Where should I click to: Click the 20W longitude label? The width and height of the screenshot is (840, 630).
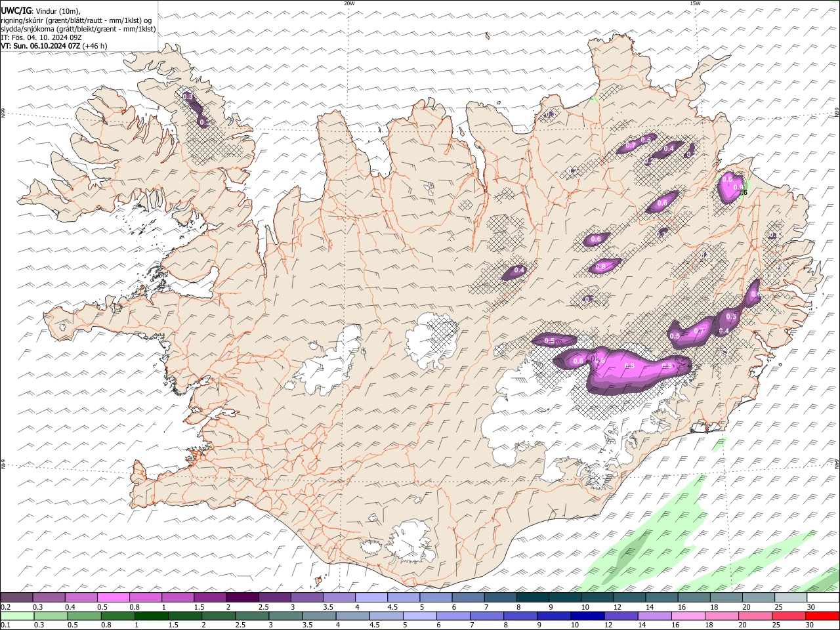(x=349, y=3)
